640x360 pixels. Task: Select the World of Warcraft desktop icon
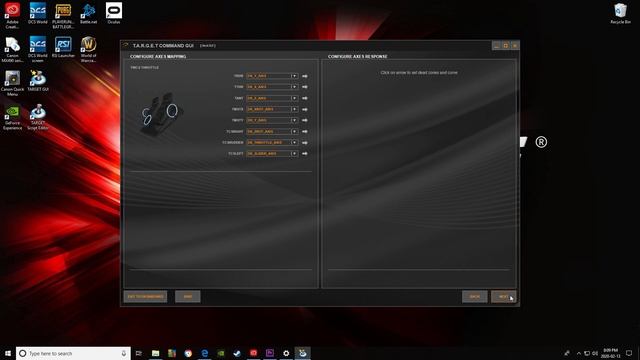pos(88,49)
